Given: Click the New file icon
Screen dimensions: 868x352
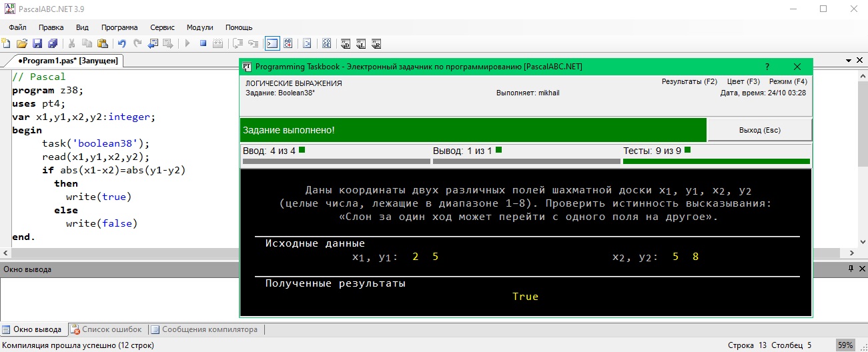Looking at the screenshot, I should pyautogui.click(x=6, y=44).
